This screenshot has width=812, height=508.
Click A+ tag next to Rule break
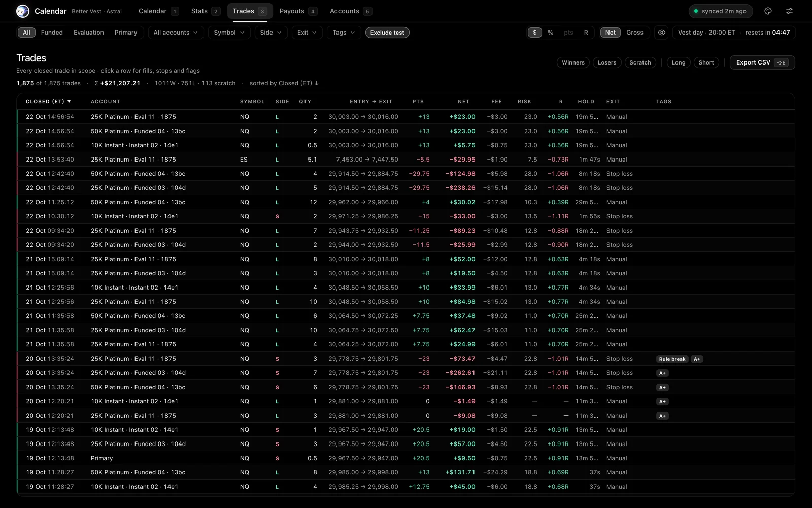coord(697,359)
